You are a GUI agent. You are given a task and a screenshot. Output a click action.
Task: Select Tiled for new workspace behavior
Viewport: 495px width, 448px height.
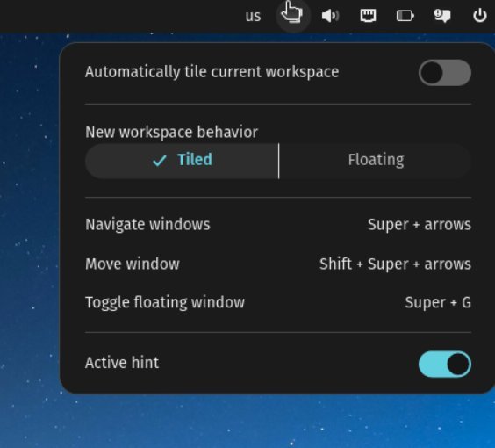[182, 161]
